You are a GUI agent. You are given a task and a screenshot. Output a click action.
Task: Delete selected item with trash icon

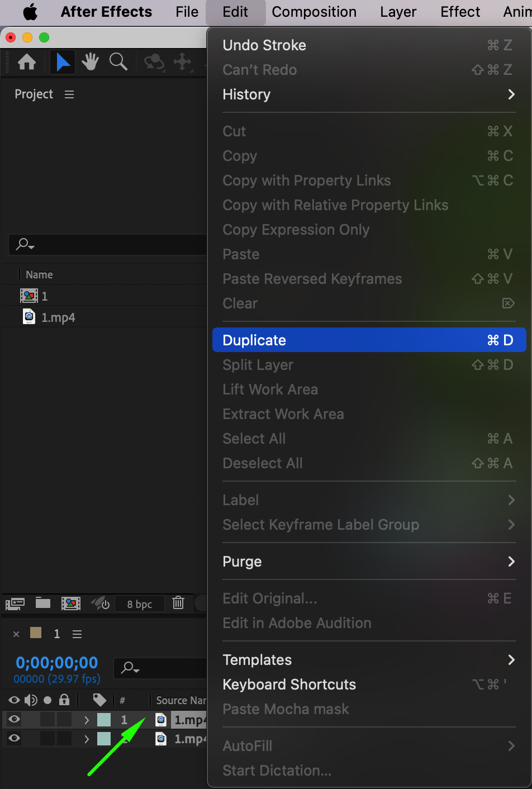[x=178, y=603]
